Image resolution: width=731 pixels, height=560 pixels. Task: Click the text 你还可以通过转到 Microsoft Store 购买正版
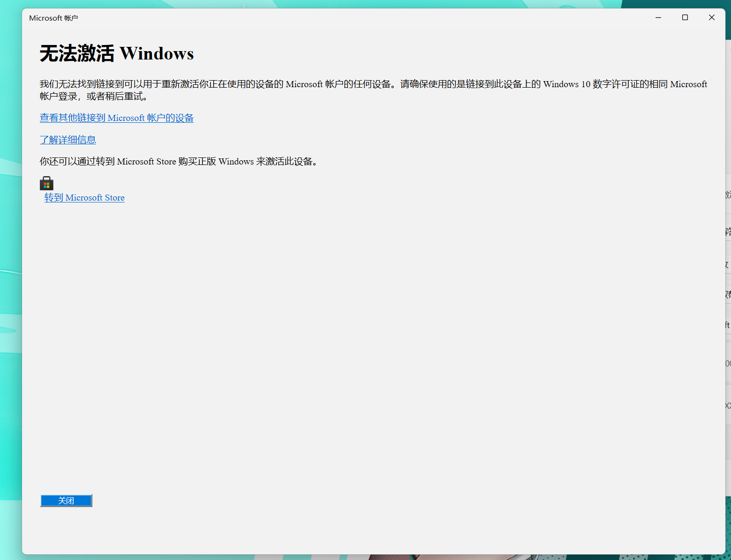128,161
